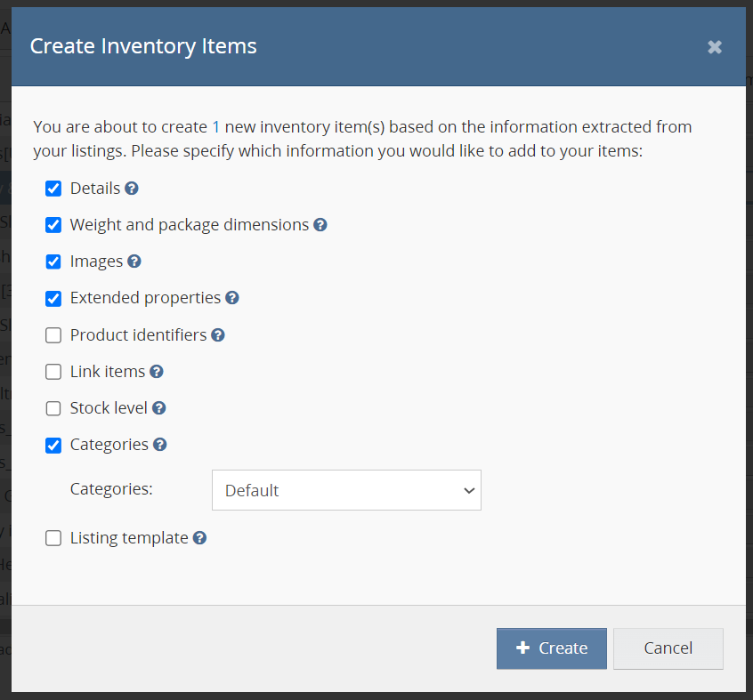Image resolution: width=753 pixels, height=700 pixels.
Task: Close the Create Inventory Items dialog
Action: click(x=715, y=47)
